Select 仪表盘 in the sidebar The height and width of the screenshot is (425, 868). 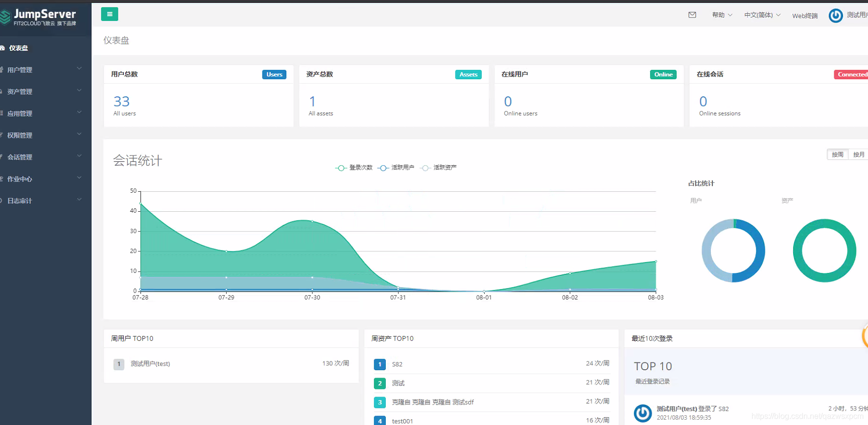coord(46,48)
